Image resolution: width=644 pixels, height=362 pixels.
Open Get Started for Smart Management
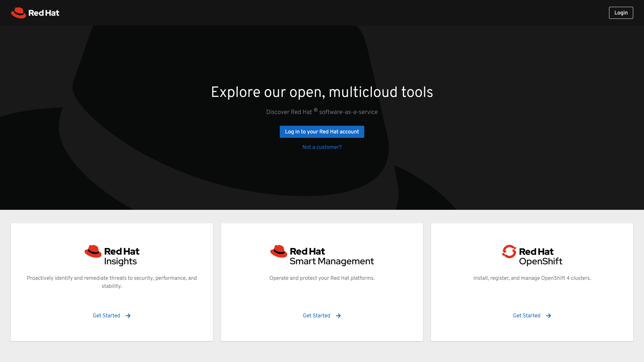click(316, 316)
